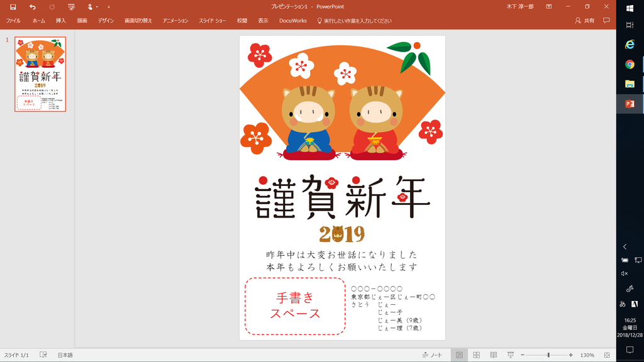Screen dimensions: 644x362
Task: Open the 描画 ribbon tab
Action: coord(82,21)
